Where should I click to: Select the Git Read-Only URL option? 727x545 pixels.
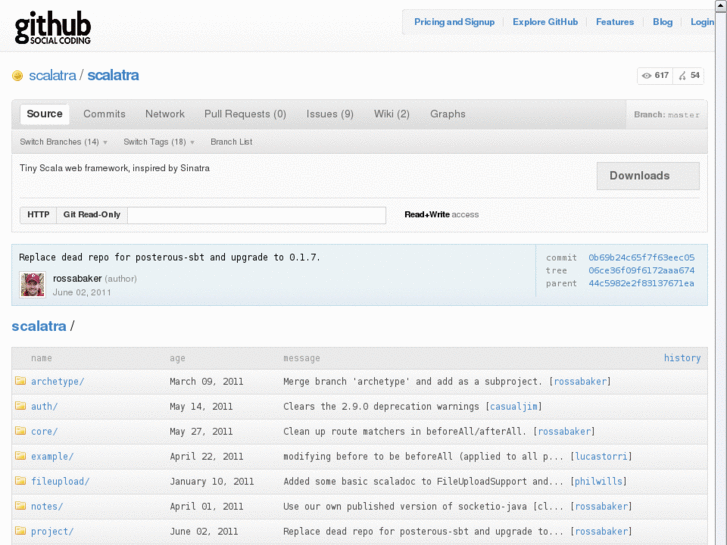click(x=92, y=215)
